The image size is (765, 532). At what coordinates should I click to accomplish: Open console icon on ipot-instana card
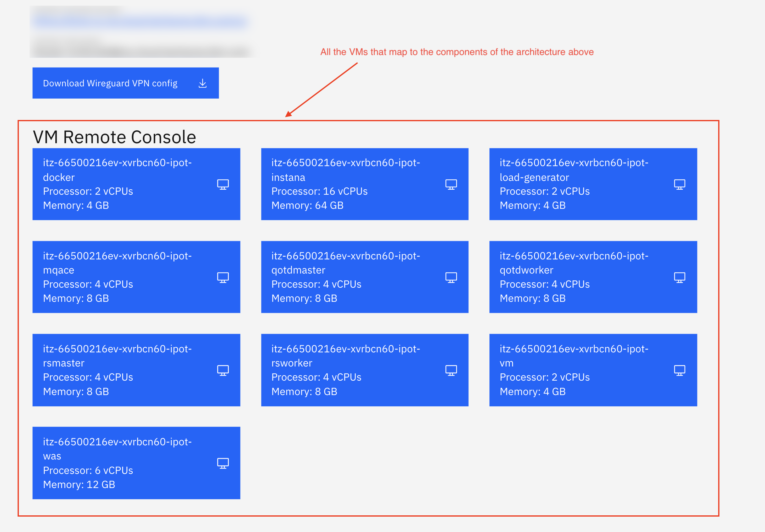[x=451, y=184]
